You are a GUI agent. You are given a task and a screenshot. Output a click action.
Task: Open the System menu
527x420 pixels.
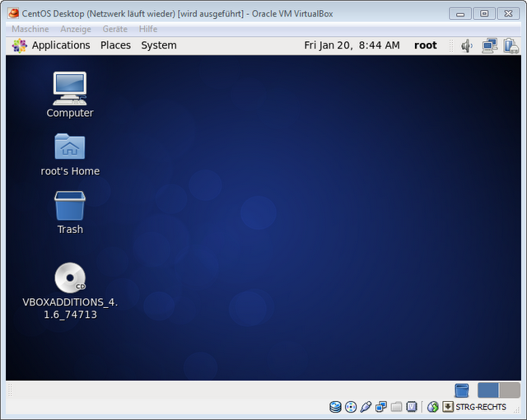158,45
